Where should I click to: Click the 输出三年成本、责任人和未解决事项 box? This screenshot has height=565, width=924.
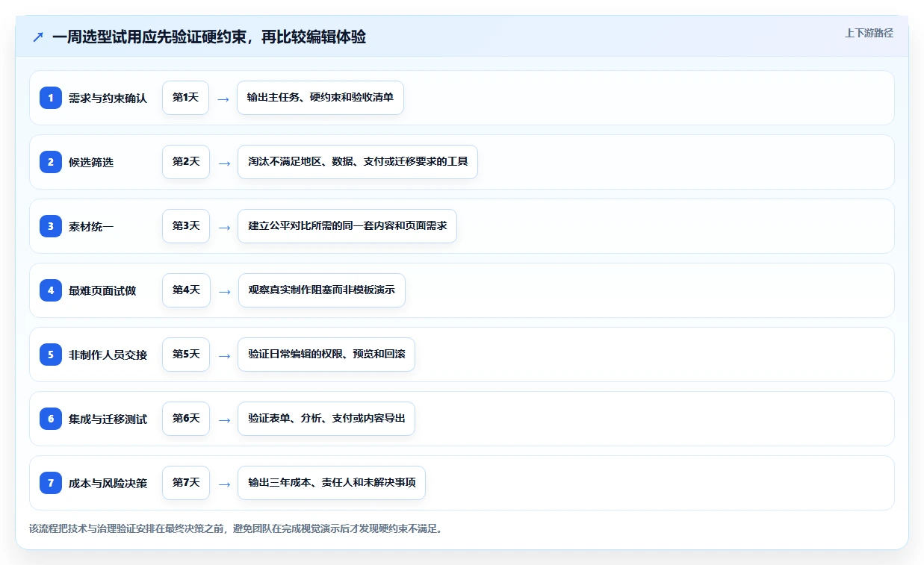point(332,483)
